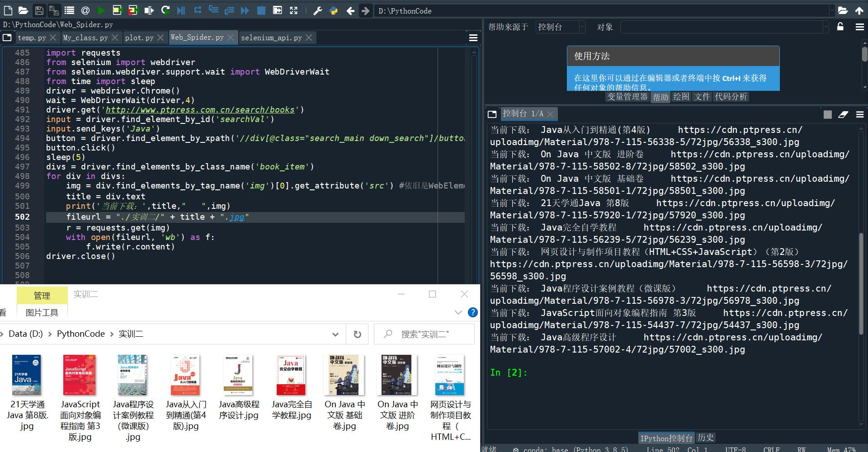Toggle the help pane lock icon
The image size is (868, 452).
point(840,27)
